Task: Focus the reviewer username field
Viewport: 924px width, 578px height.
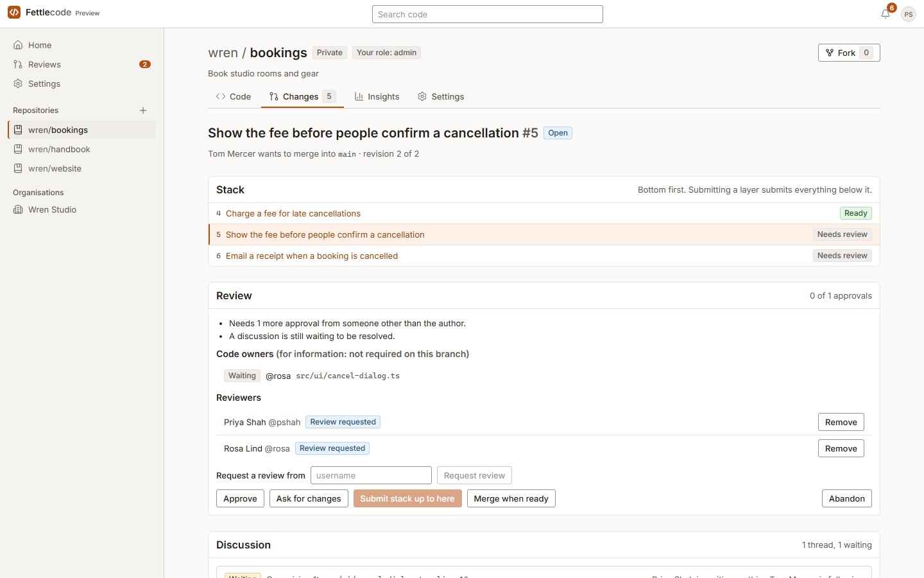Action: pyautogui.click(x=371, y=475)
